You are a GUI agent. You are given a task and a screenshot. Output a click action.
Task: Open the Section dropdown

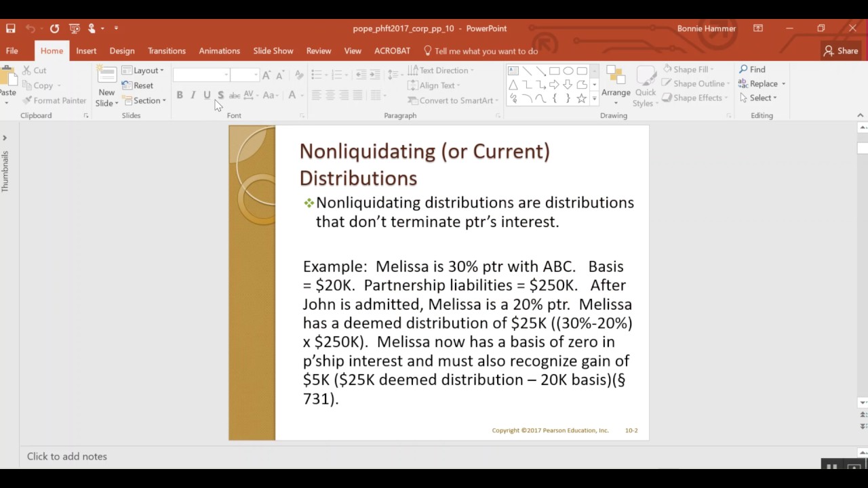pos(144,100)
